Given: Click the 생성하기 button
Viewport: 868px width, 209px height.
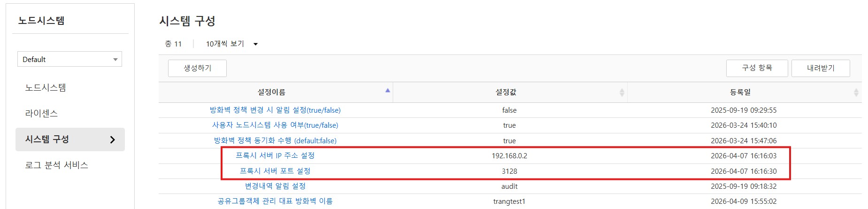Looking at the screenshot, I should [197, 68].
